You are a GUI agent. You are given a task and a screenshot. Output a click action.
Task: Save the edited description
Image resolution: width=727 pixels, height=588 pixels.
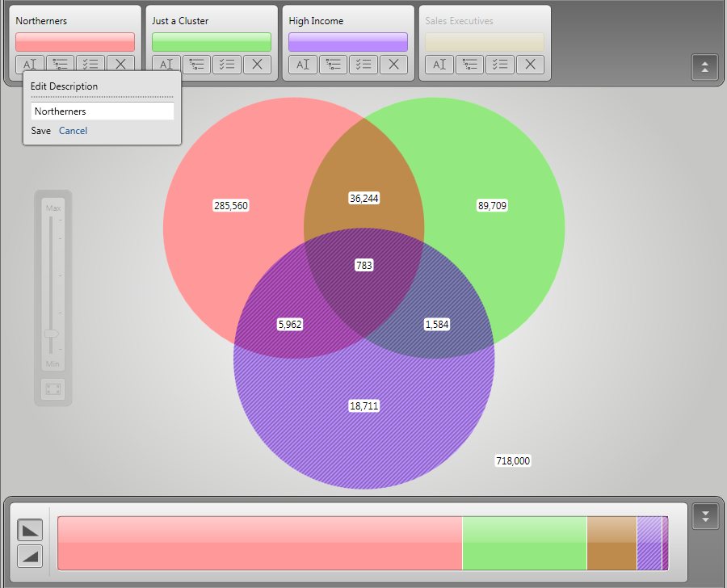coord(41,131)
